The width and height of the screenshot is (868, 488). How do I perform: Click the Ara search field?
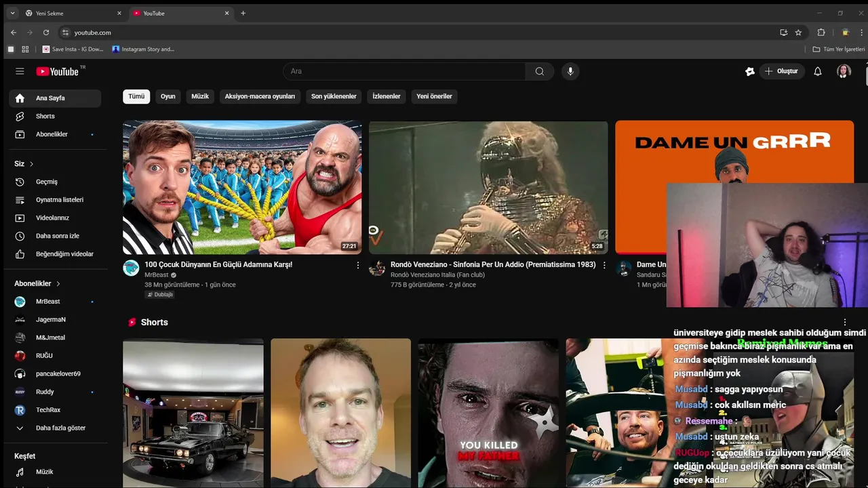pyautogui.click(x=404, y=71)
